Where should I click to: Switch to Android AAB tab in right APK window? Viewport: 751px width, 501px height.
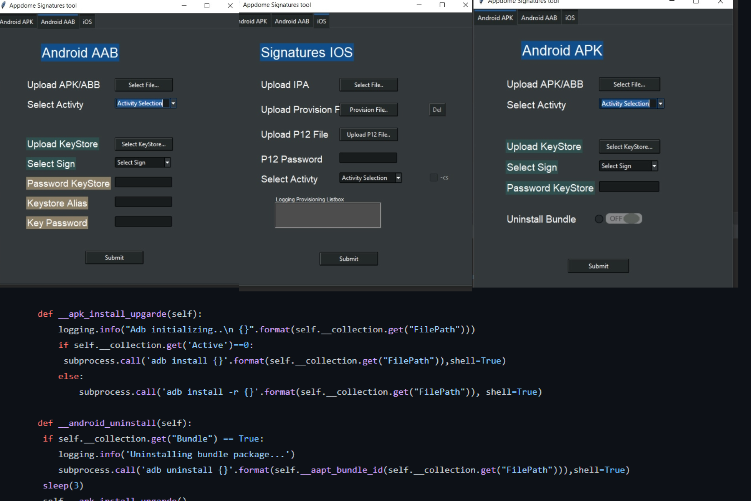pyautogui.click(x=539, y=18)
